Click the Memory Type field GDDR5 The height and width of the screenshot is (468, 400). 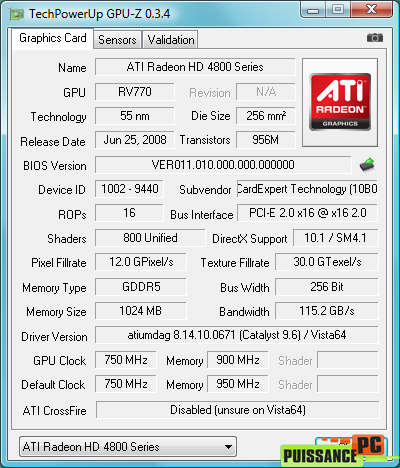pyautogui.click(x=141, y=287)
